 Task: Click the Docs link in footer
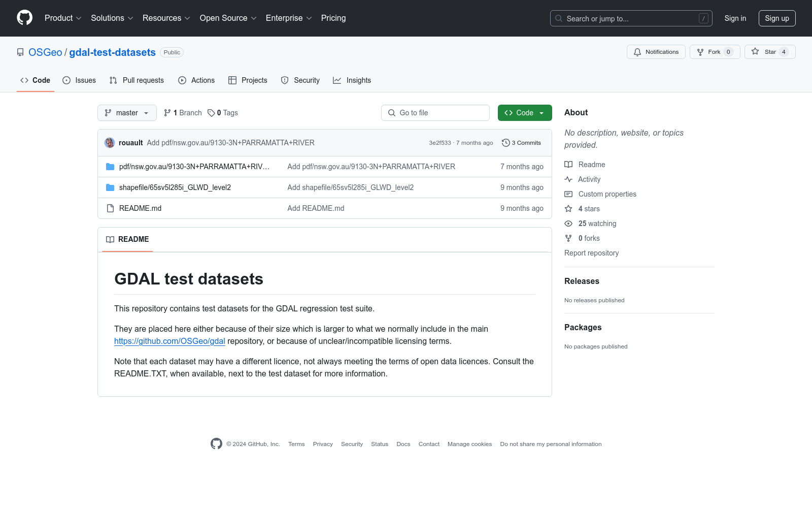coord(403,444)
